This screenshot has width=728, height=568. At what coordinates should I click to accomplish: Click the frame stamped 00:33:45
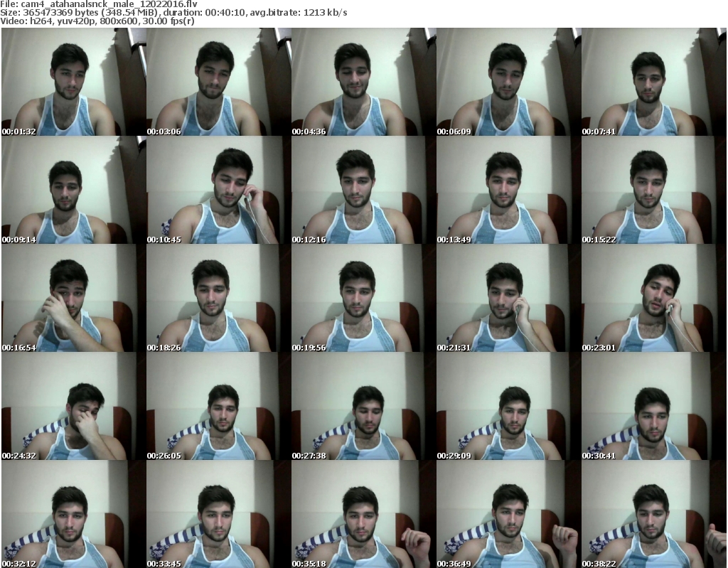pos(219,514)
